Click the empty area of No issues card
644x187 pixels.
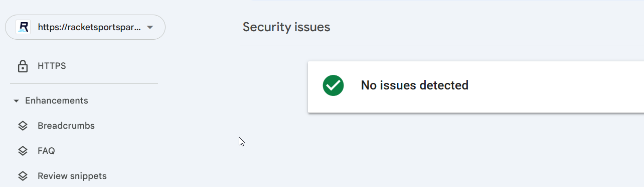tap(557, 86)
